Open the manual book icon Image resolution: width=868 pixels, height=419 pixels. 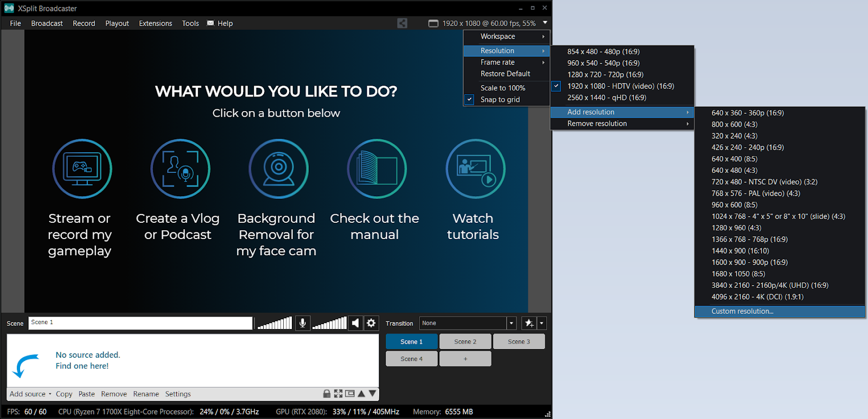tap(377, 169)
